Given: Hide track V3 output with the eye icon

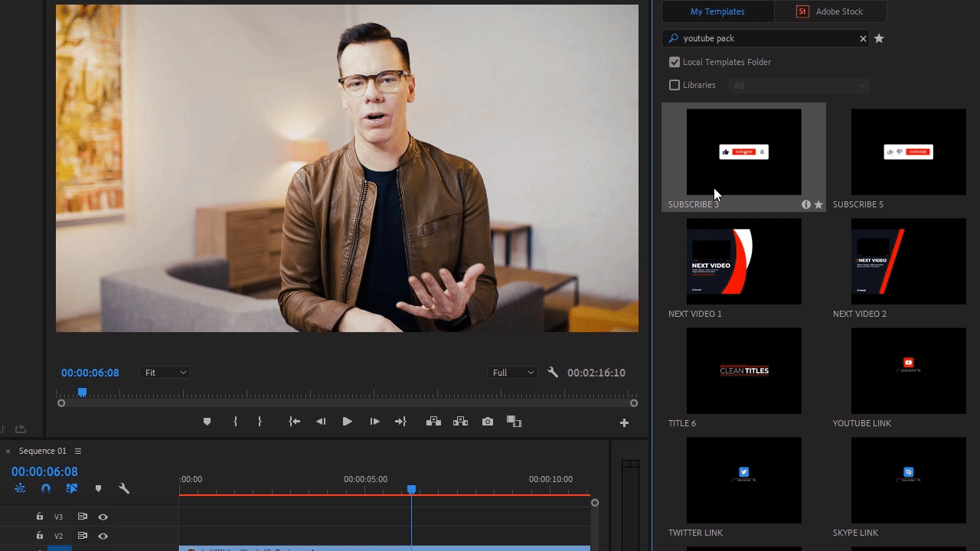Looking at the screenshot, I should 103,517.
